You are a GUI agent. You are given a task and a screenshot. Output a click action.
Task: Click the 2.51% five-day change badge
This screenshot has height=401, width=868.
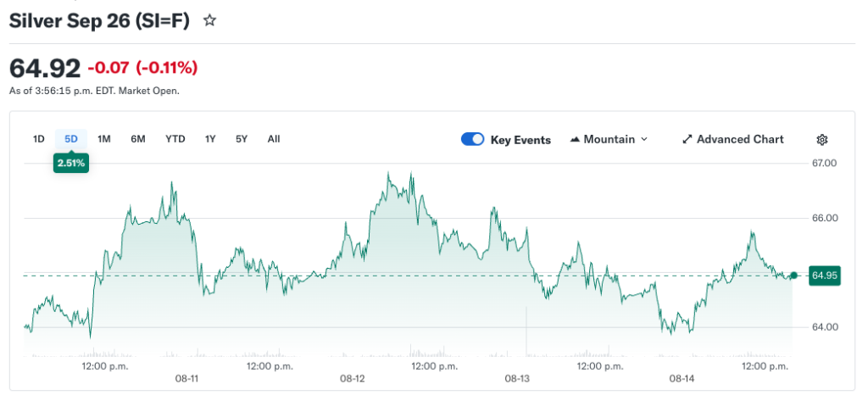pos(71,164)
